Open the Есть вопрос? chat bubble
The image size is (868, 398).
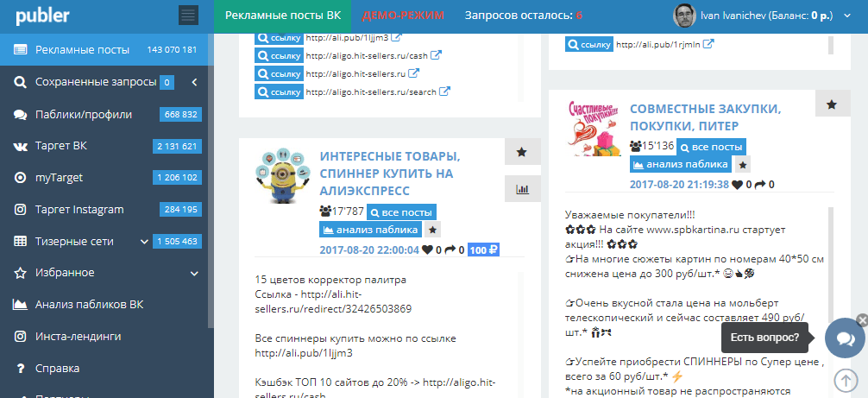click(x=845, y=338)
